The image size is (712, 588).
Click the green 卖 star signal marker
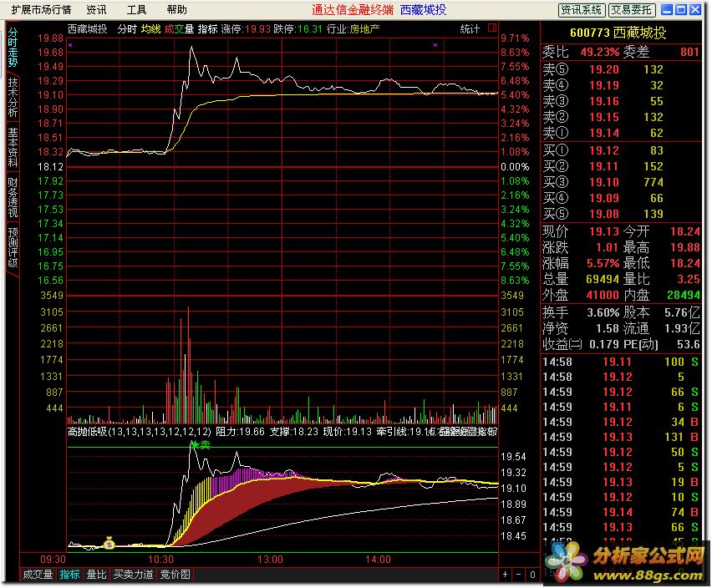click(201, 445)
